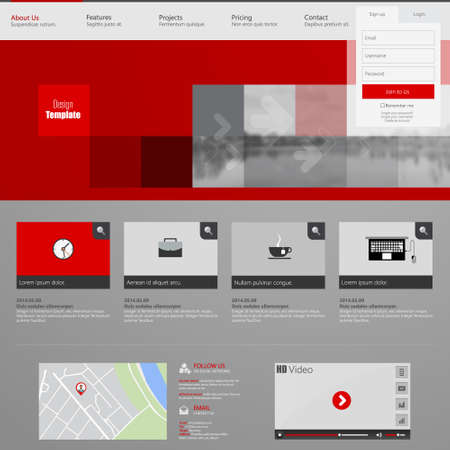Mute video using the speaker icon
Screen dimensions: 450x450
[x=379, y=435]
